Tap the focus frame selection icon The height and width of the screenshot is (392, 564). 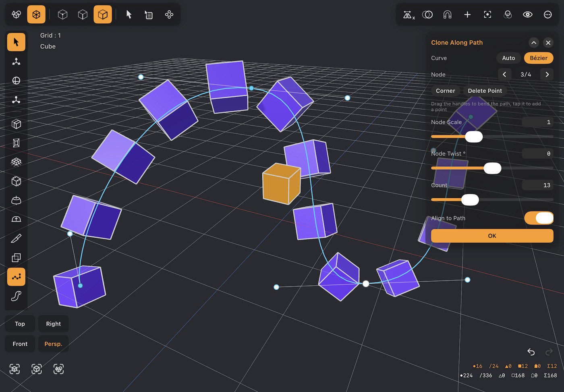[487, 15]
